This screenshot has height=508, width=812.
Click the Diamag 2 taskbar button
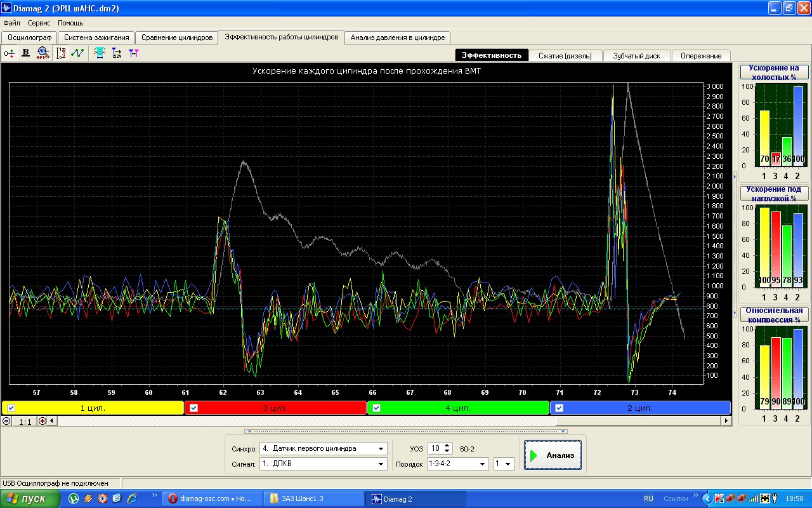[414, 499]
